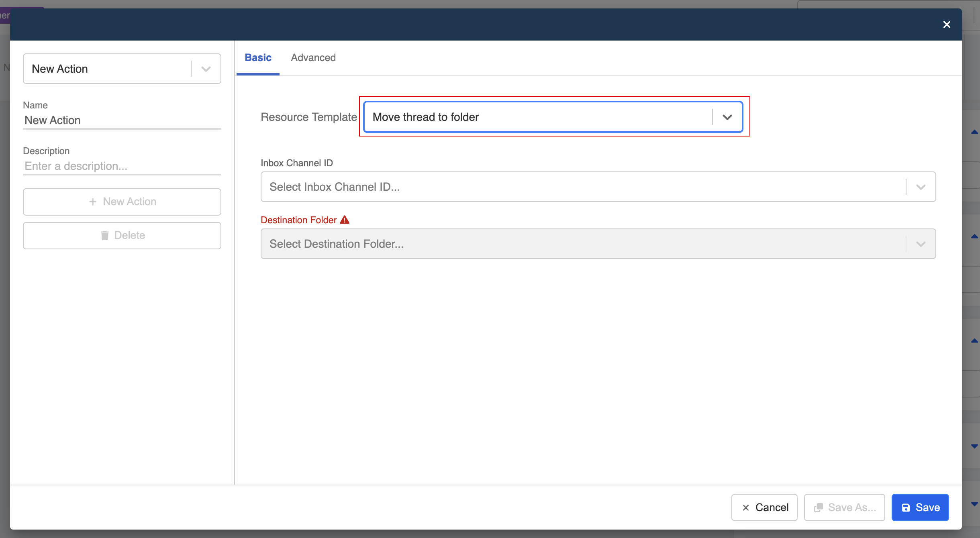Click the copy icon on Save As button
Screen dimensions: 980x538
819,507
